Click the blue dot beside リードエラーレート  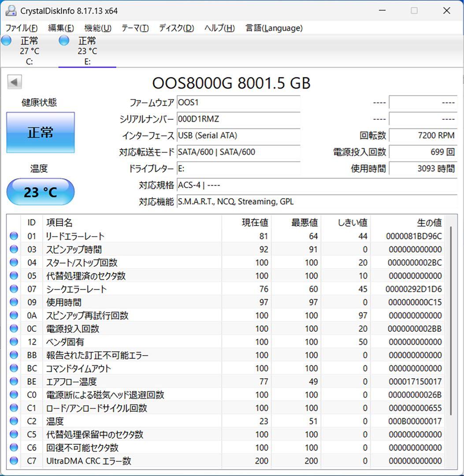13,236
